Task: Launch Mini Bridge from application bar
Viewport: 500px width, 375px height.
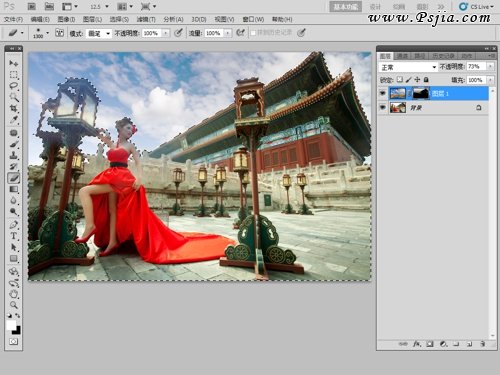Action: pos(49,6)
